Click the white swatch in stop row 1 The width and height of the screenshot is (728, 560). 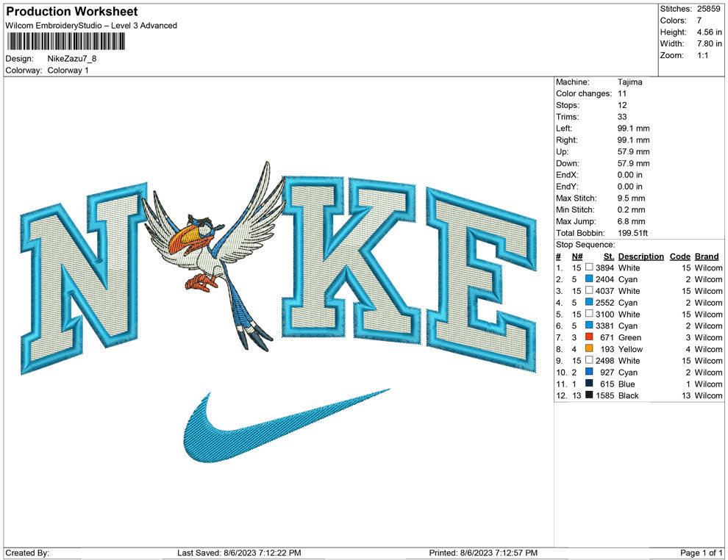coord(589,268)
